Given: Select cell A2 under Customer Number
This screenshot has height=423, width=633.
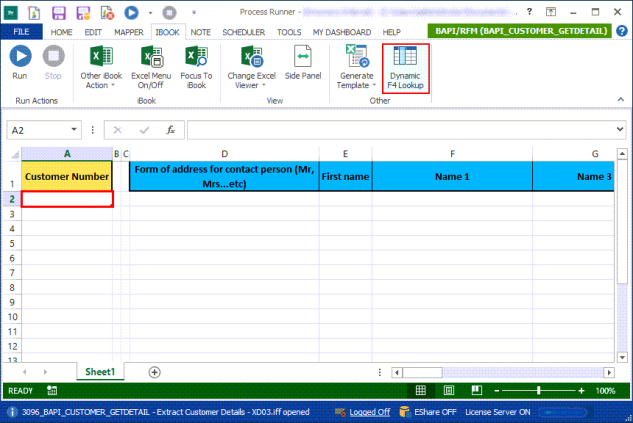Looking at the screenshot, I should click(67, 199).
